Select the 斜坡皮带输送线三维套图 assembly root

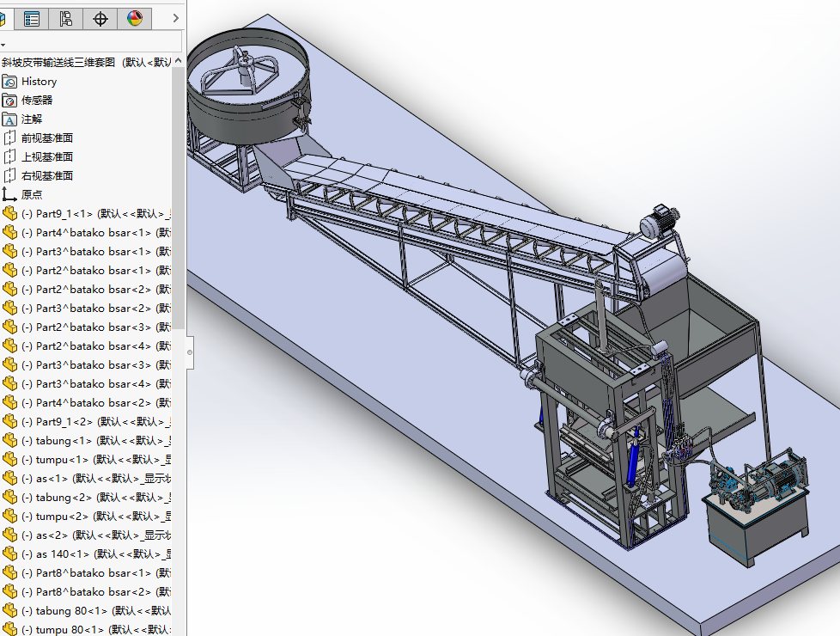click(86, 62)
